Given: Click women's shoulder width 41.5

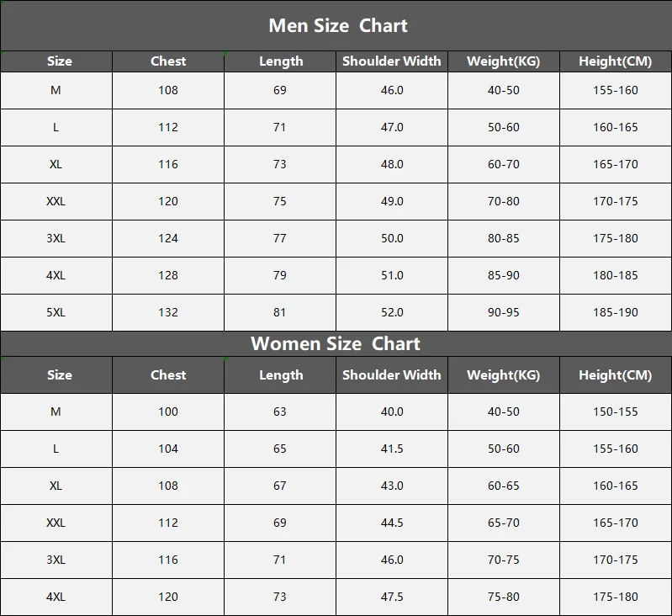Looking at the screenshot, I should click(x=392, y=449).
